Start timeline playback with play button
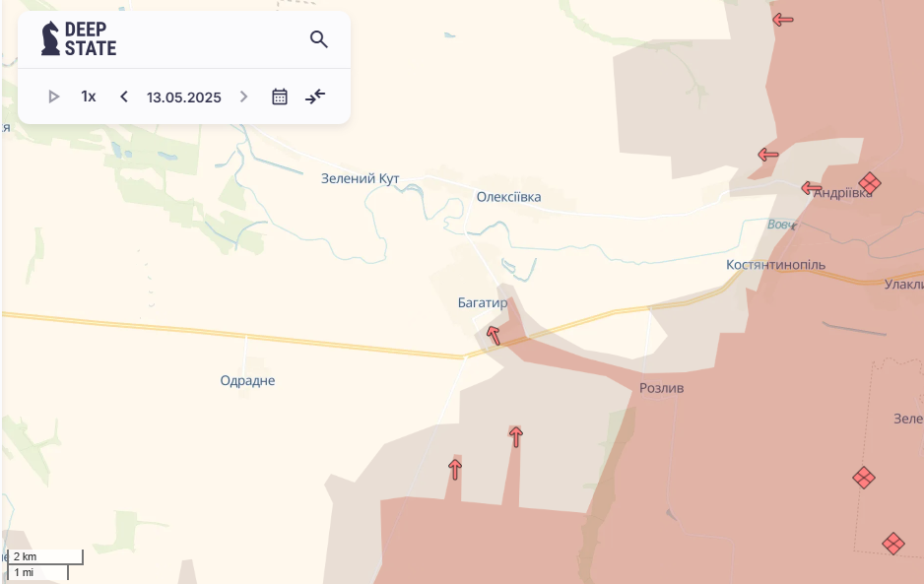The height and width of the screenshot is (584, 924). [x=53, y=97]
